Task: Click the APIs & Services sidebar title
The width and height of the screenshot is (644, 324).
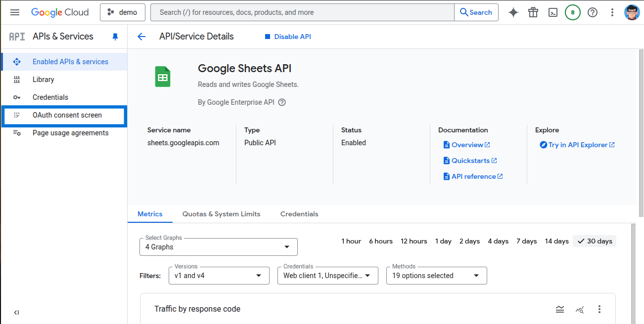Action: pos(63,37)
